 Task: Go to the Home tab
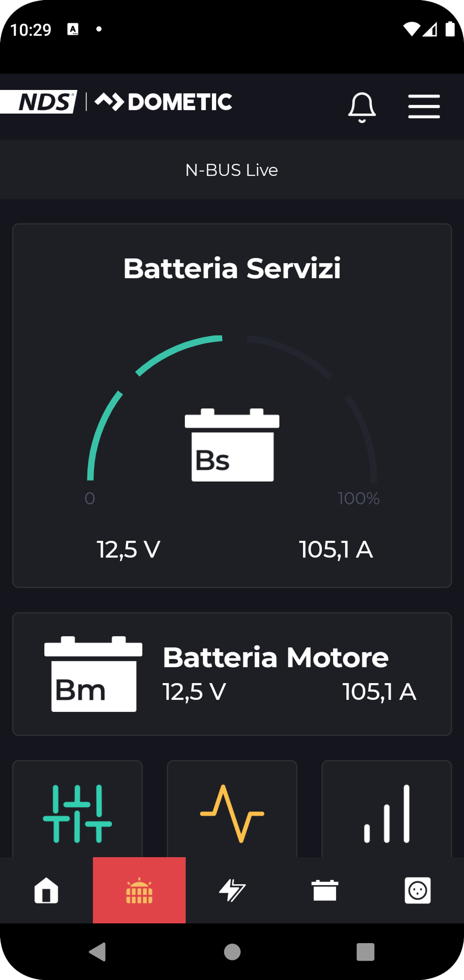(46, 890)
